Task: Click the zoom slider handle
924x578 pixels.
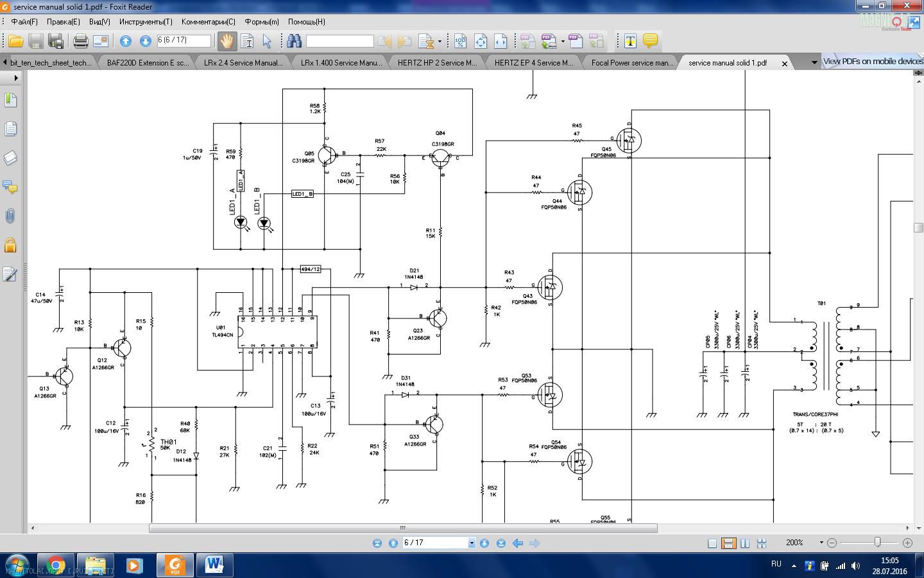Action: (877, 543)
